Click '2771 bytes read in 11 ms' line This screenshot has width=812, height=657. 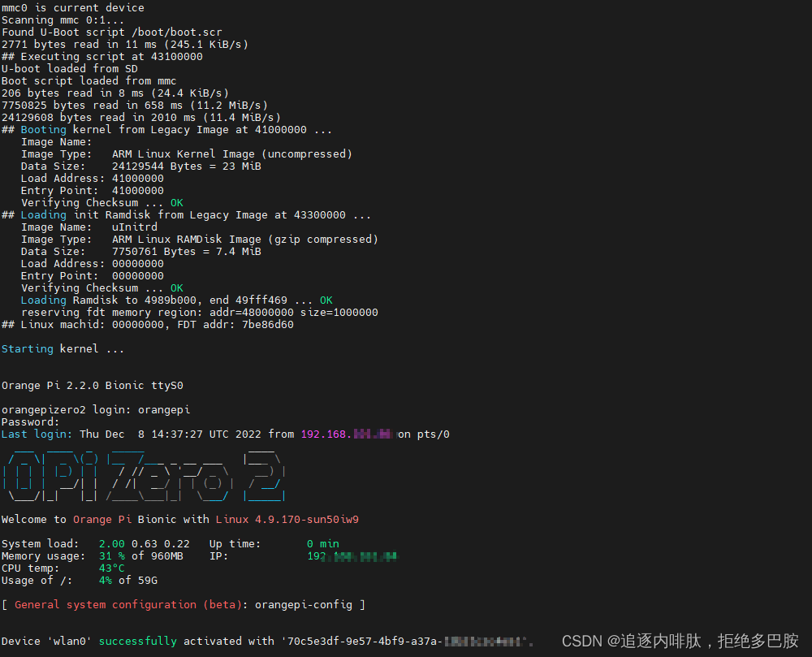[x=125, y=45]
